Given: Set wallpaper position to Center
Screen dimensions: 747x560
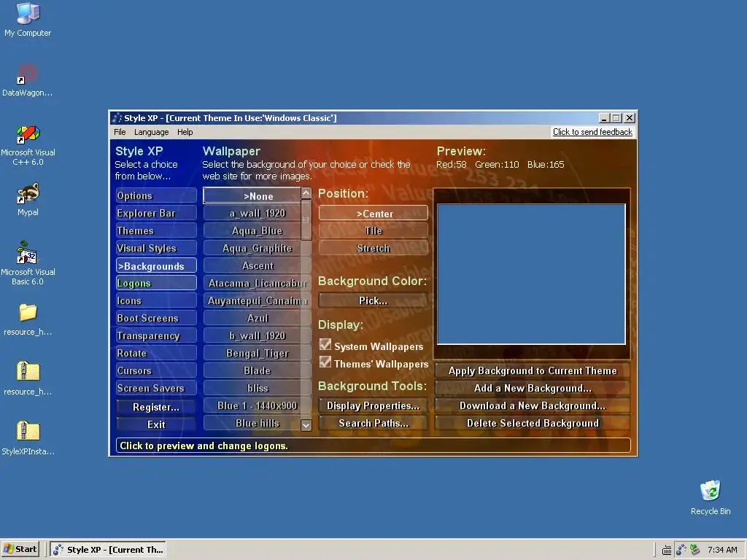Looking at the screenshot, I should pyautogui.click(x=373, y=214).
